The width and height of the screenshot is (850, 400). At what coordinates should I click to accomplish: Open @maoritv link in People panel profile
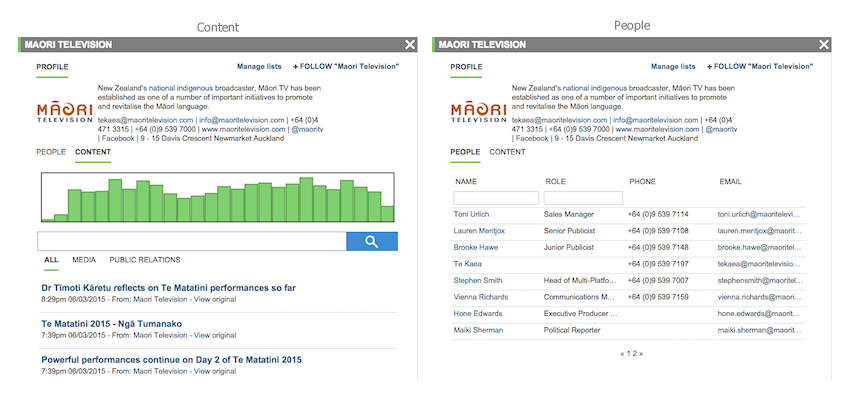(721, 130)
